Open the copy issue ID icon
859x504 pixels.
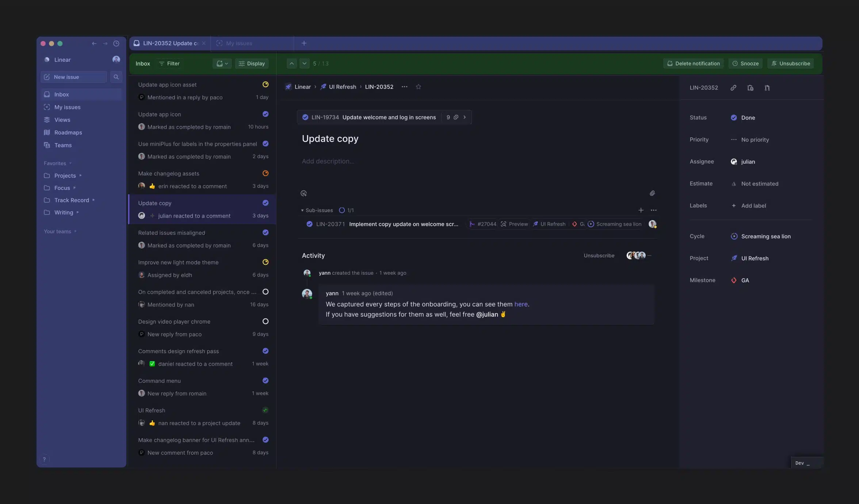tap(750, 88)
